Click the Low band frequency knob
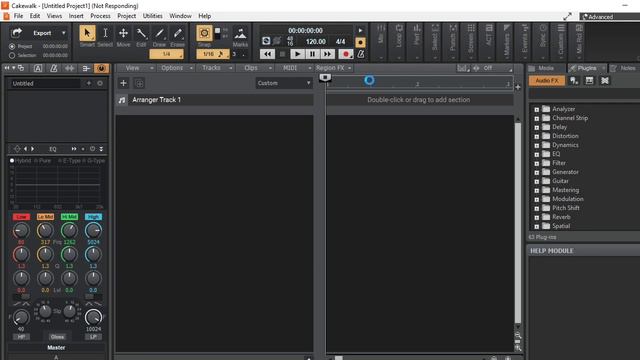The image size is (640, 360). (x=21, y=231)
